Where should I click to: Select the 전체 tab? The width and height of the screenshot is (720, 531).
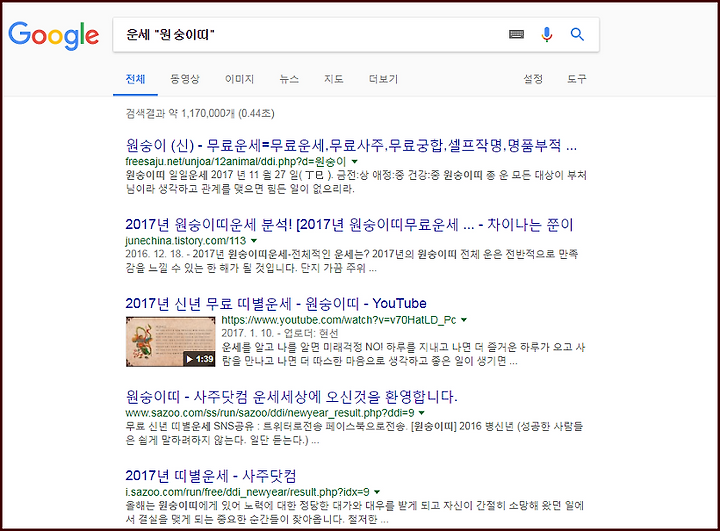(135, 79)
